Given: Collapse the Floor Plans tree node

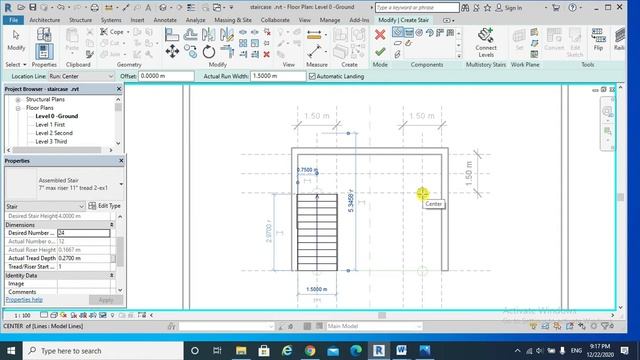Looking at the screenshot, I should 18,108.
